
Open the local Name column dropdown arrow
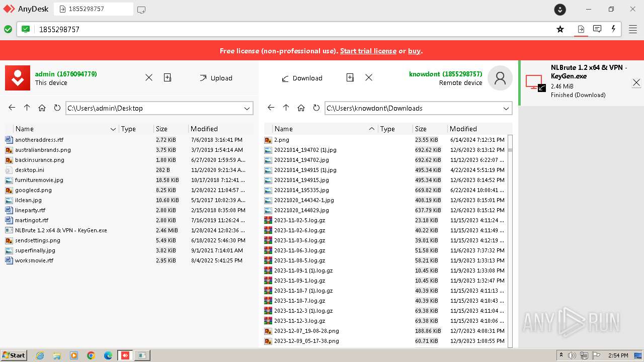[x=113, y=129]
